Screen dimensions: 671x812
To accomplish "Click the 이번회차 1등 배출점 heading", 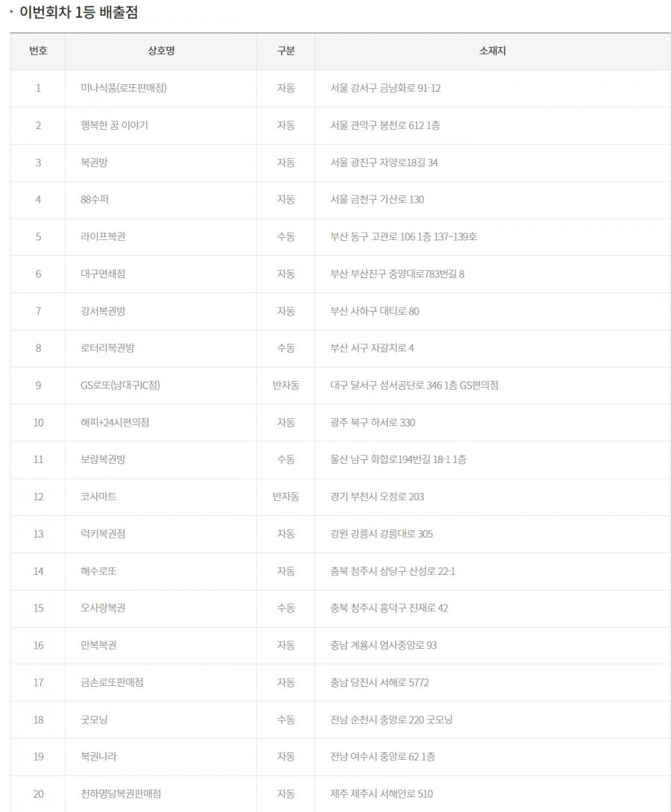I will coord(79,12).
